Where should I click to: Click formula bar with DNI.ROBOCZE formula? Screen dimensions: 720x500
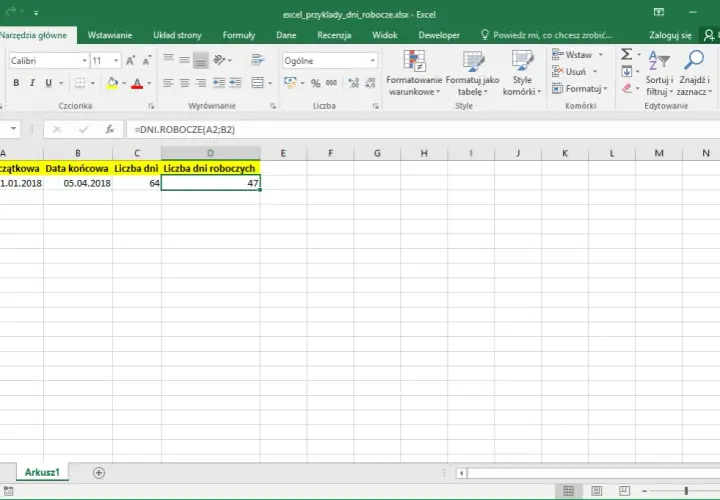pyautogui.click(x=422, y=129)
